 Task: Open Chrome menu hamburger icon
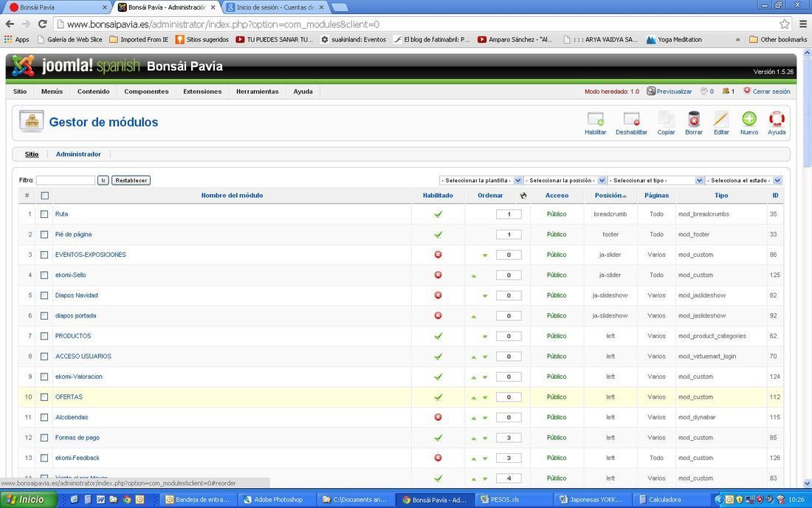[802, 24]
